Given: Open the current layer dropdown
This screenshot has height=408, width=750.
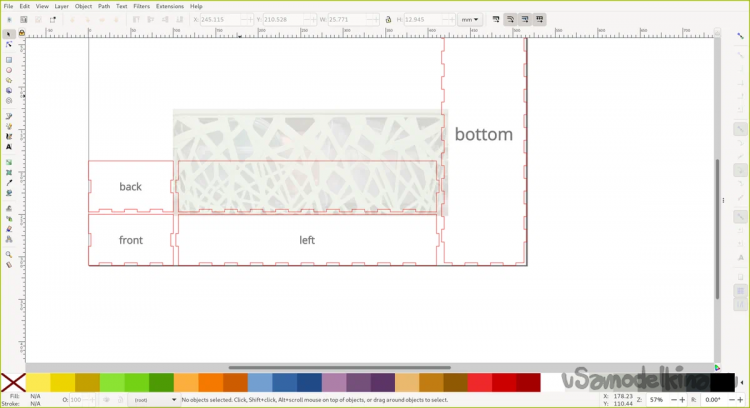Looking at the screenshot, I should (x=153, y=400).
